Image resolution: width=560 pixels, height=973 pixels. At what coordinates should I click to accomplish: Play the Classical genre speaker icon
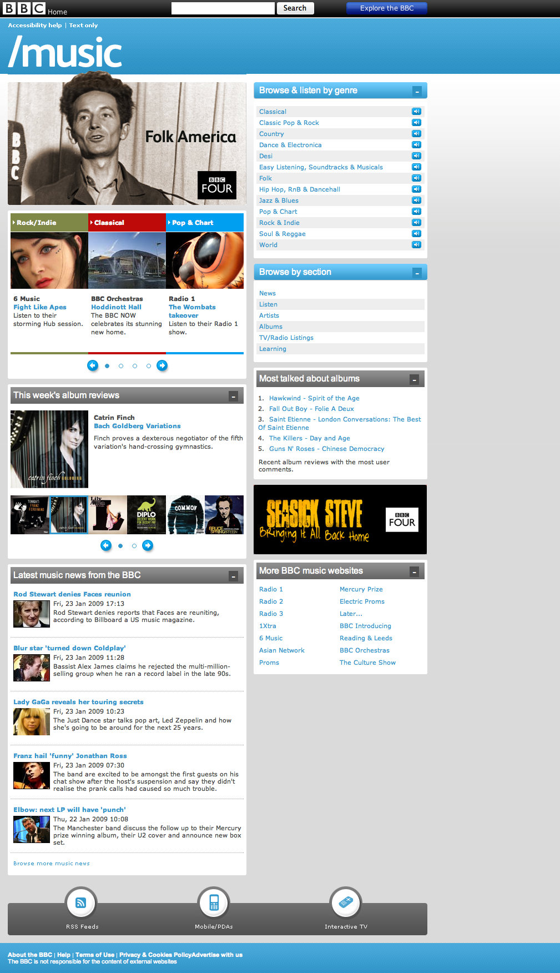click(x=416, y=112)
